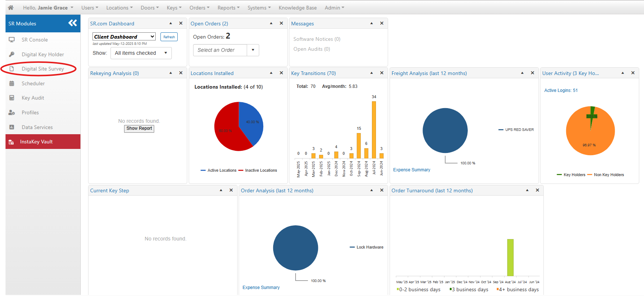This screenshot has width=644, height=296.
Task: Collapse the User Activity panel
Action: click(623, 73)
